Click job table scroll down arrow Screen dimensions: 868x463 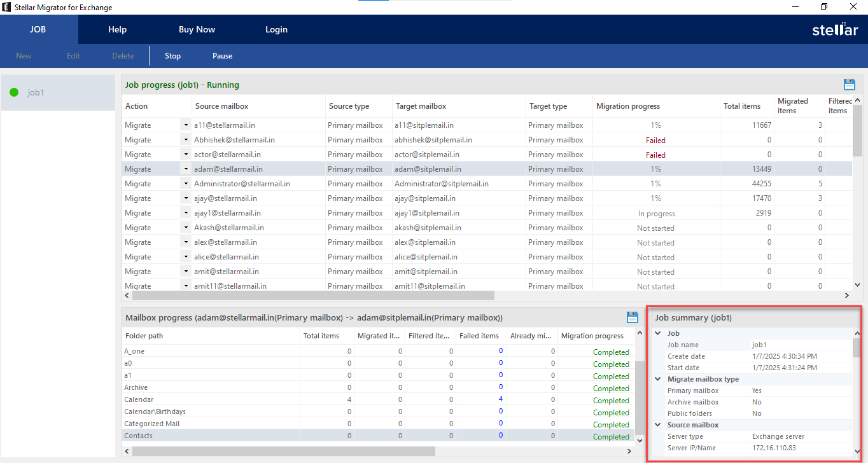tap(857, 286)
